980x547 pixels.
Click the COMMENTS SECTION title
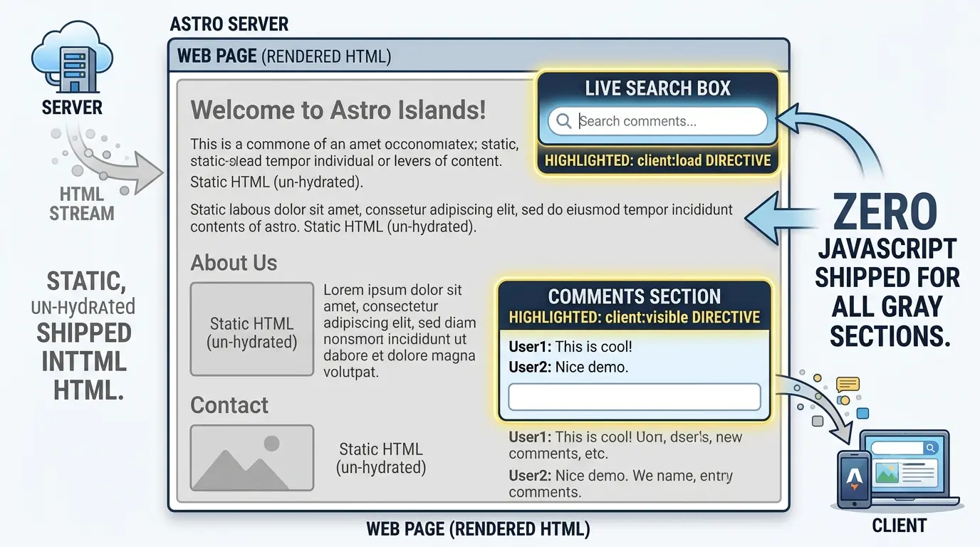635,296
